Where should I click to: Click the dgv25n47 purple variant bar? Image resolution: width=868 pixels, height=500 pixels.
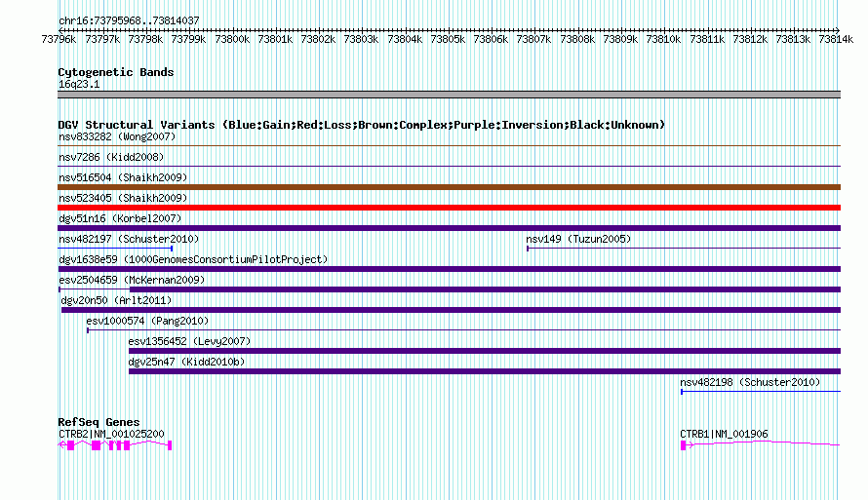pos(485,371)
